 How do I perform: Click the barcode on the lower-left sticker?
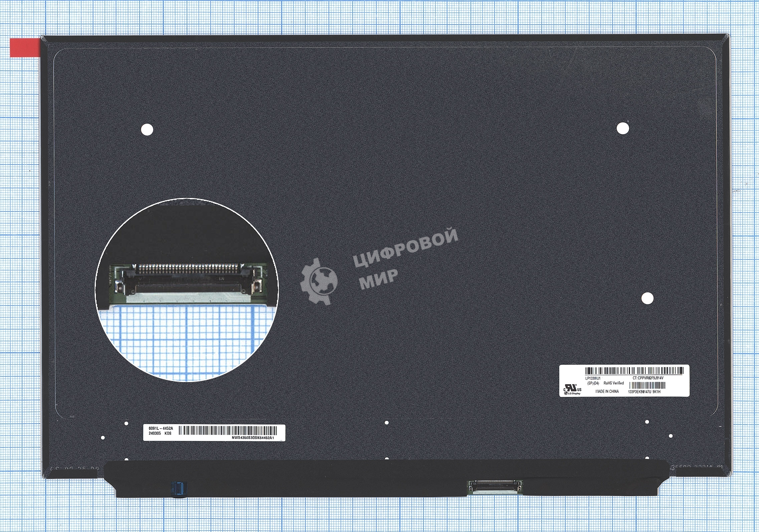tap(227, 430)
